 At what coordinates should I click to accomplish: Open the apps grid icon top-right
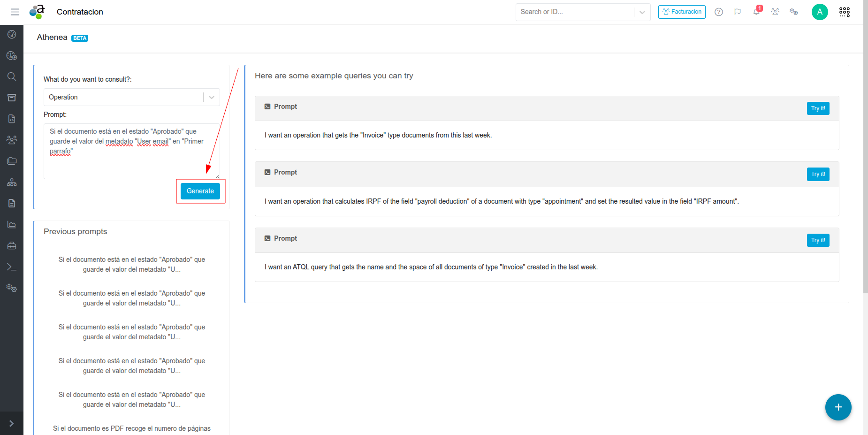844,12
